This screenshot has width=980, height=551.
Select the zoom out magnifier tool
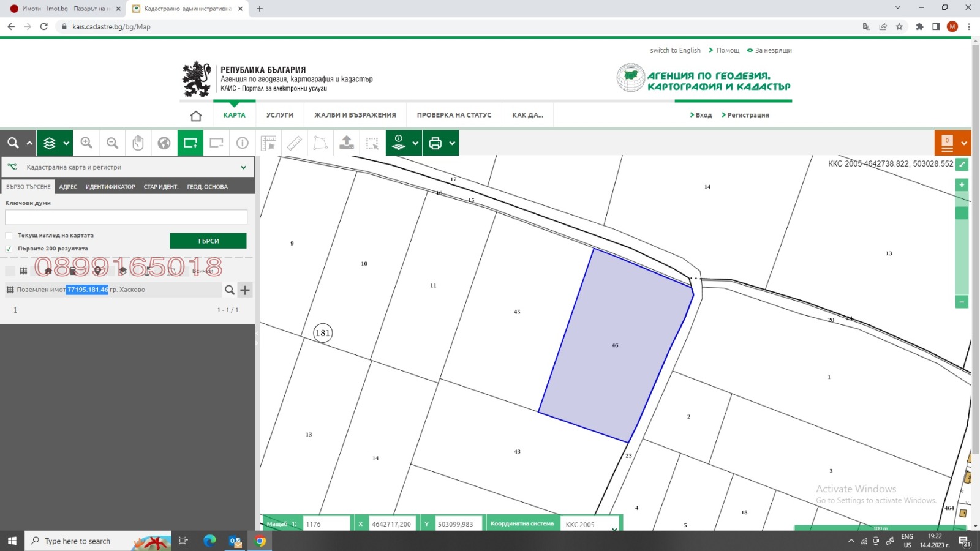[x=112, y=143]
